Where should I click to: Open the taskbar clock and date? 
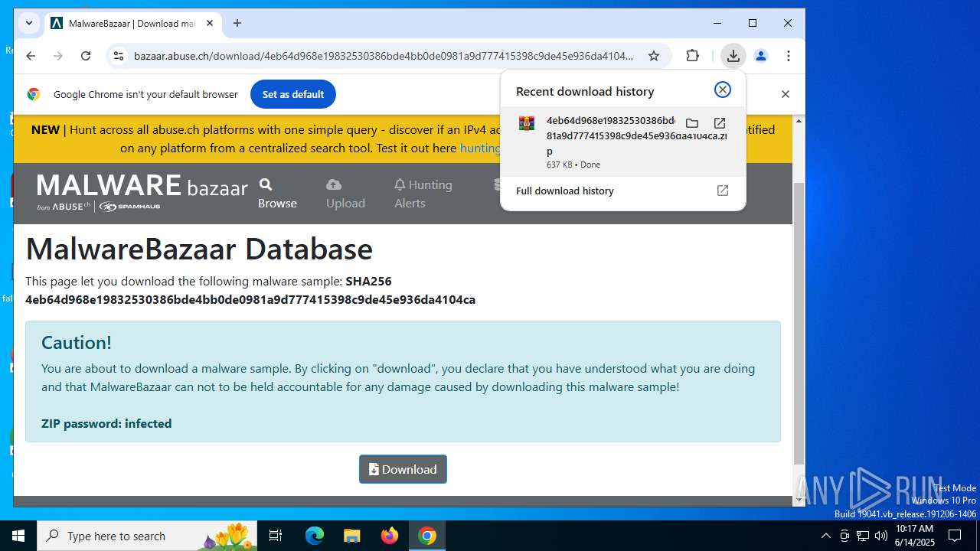coord(914,536)
